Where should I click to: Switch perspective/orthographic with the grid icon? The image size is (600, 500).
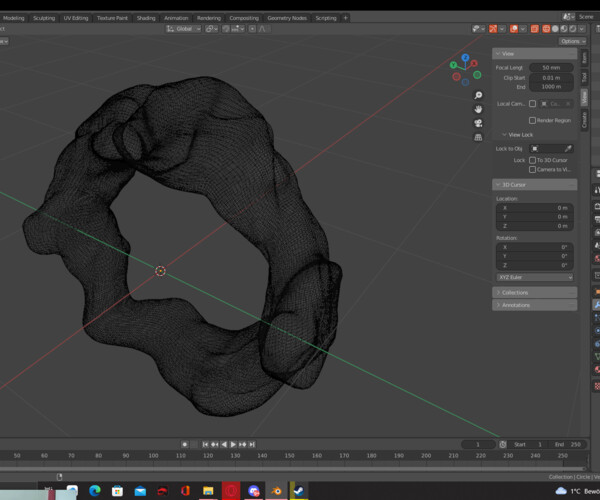(x=478, y=137)
